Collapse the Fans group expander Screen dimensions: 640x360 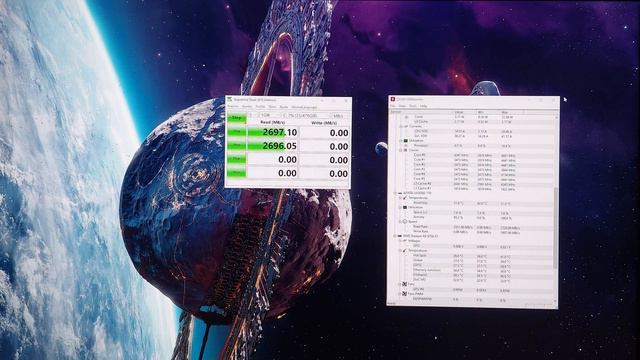tap(400, 284)
